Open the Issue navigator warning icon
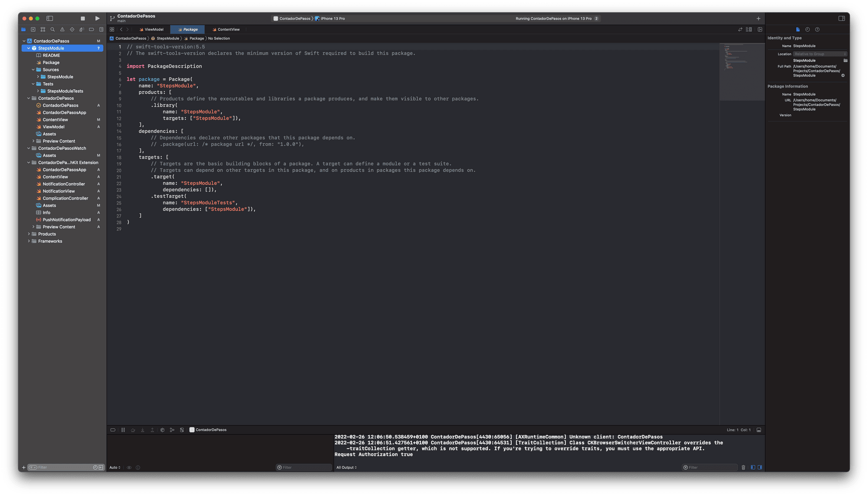Screen dimensions: 868x496 [62, 30]
